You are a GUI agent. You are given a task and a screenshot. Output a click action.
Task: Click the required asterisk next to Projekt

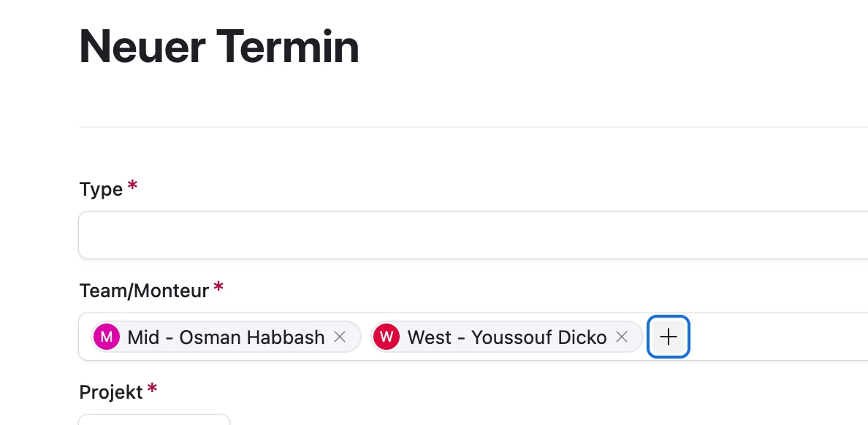click(x=152, y=387)
